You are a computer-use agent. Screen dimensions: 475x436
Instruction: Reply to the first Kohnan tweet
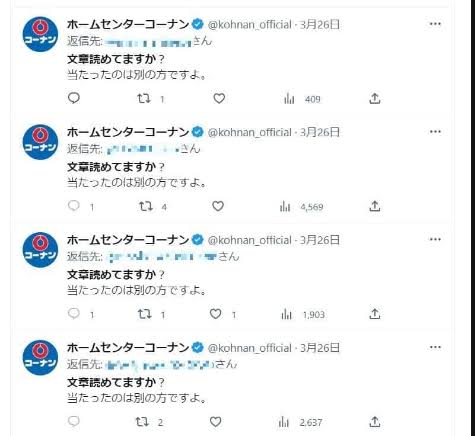74,98
